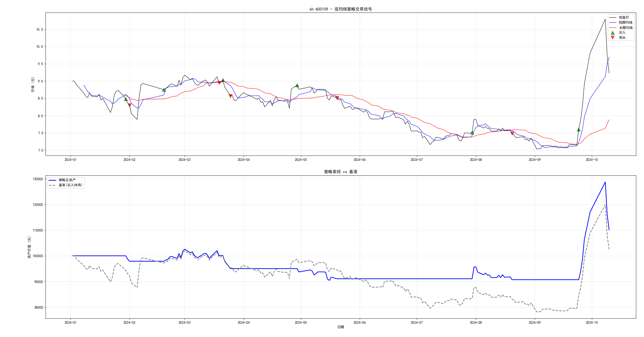Image resolution: width=644 pixels, height=337 pixels.
Task: Click the 长期均线 legend entry
Action: click(625, 28)
